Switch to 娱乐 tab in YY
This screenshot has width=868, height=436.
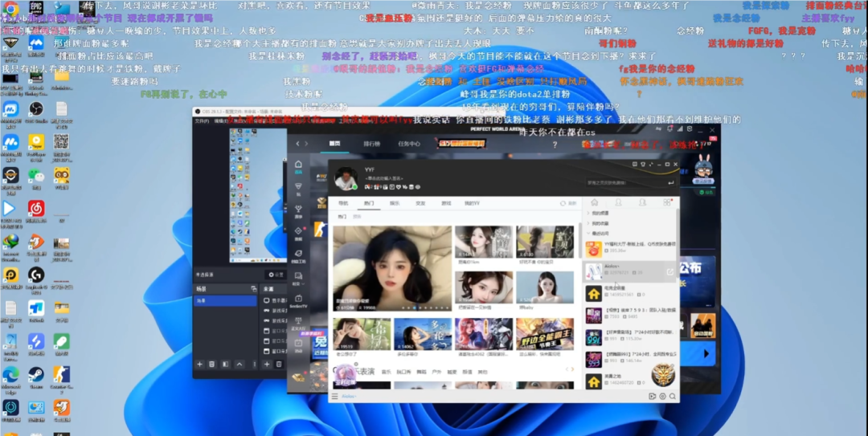395,204
